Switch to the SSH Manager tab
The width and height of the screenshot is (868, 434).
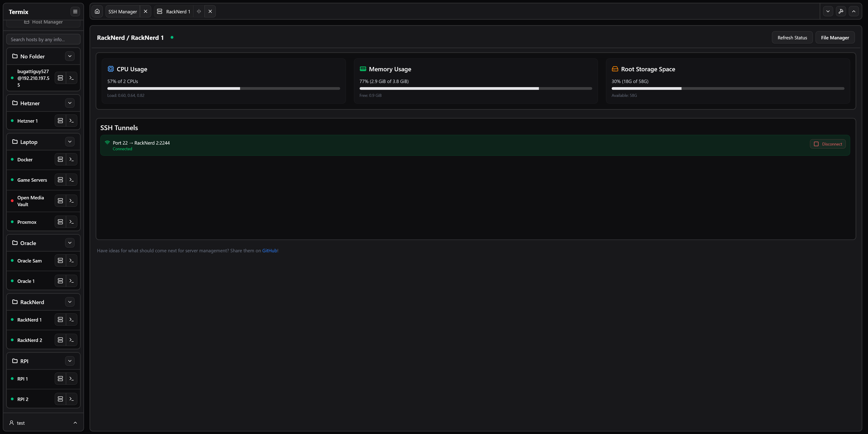click(x=122, y=12)
